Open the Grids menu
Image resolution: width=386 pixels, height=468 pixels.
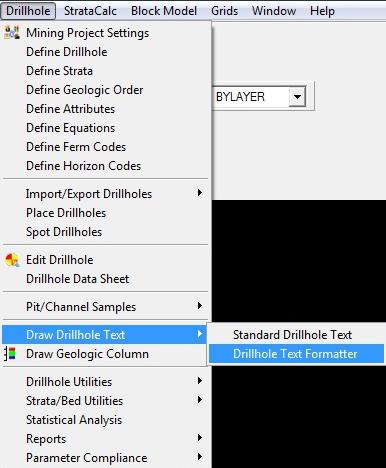tap(224, 11)
